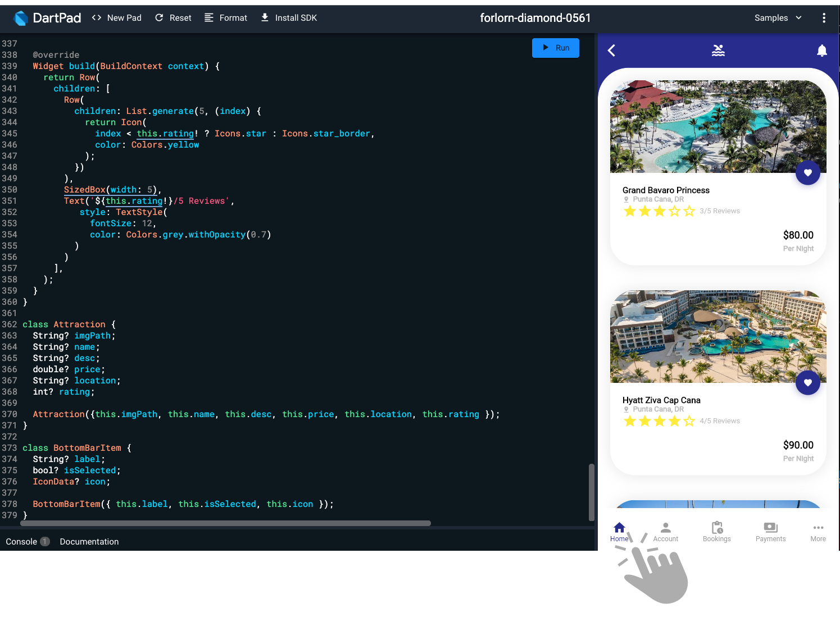This screenshot has width=840, height=617.
Task: Click the location pin beside Grand Bavaro's Punta Cana
Action: point(626,199)
